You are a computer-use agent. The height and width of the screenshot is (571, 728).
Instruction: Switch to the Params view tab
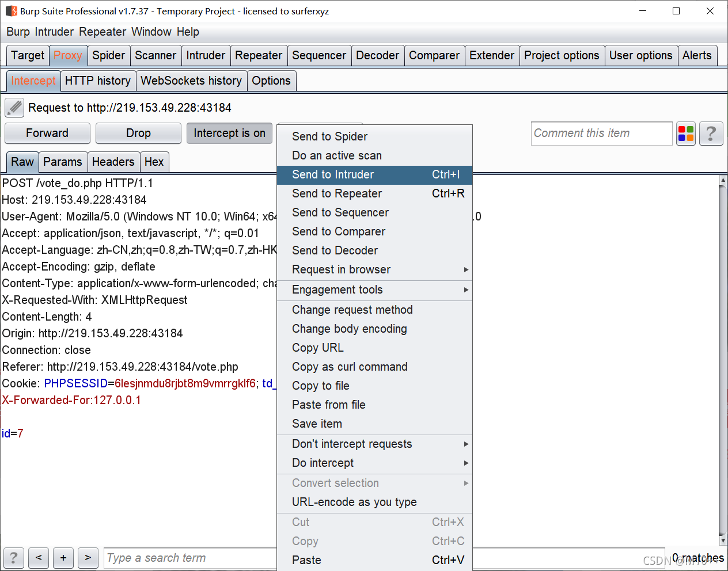coord(63,162)
